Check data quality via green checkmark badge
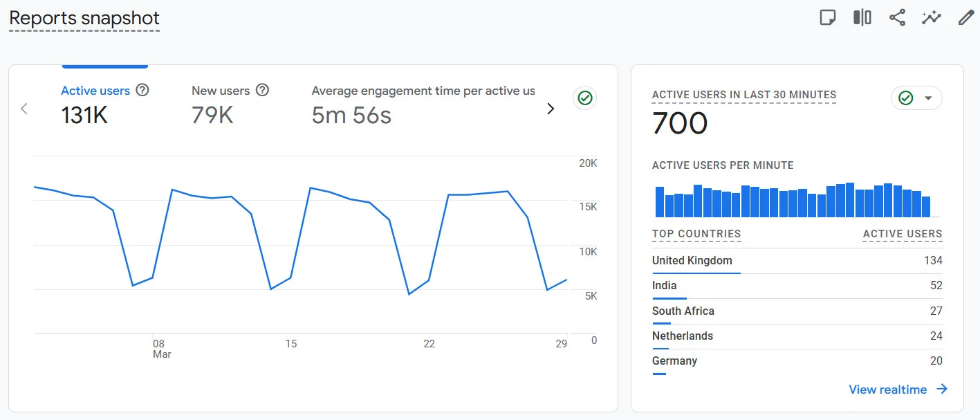Viewport: 980px width, 420px height. coord(584,98)
